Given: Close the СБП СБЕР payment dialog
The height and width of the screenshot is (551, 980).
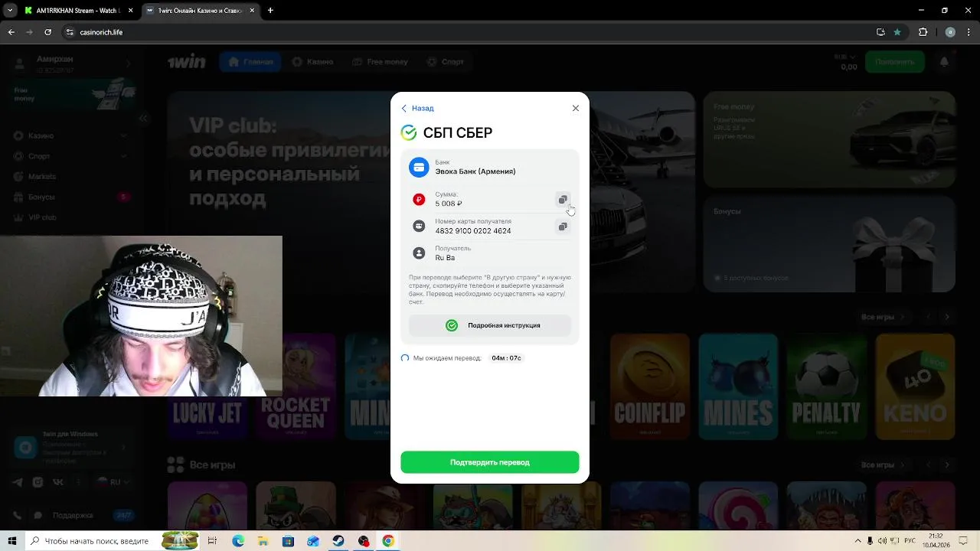Looking at the screenshot, I should (576, 108).
